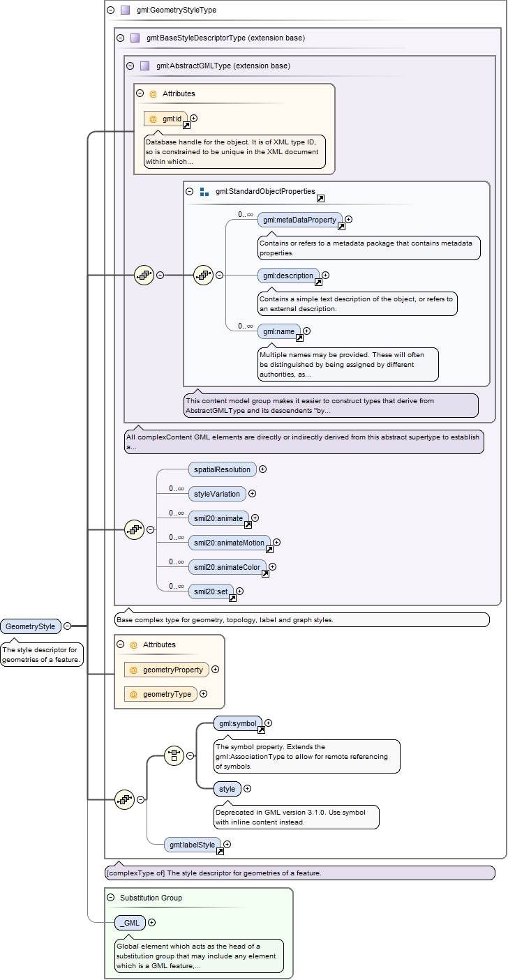Select the GeometryStyle root element
Image resolution: width=508 pixels, height=980 pixels.
pos(31,626)
